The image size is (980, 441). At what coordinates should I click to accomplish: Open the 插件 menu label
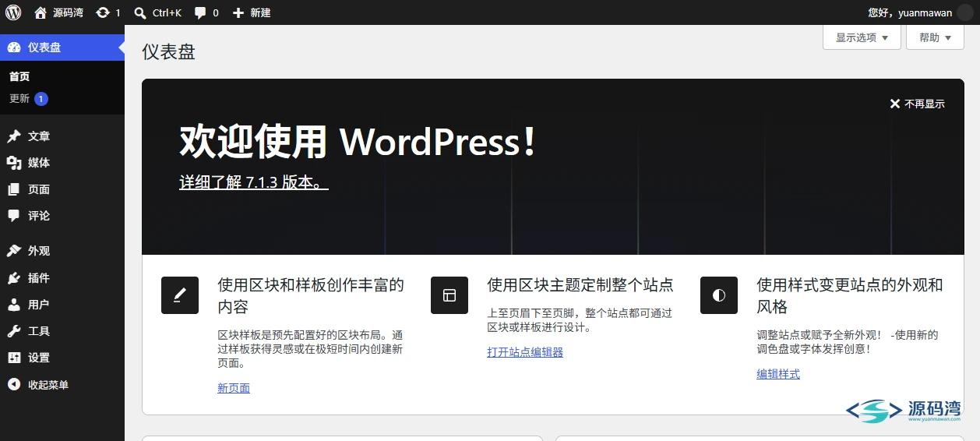39,278
